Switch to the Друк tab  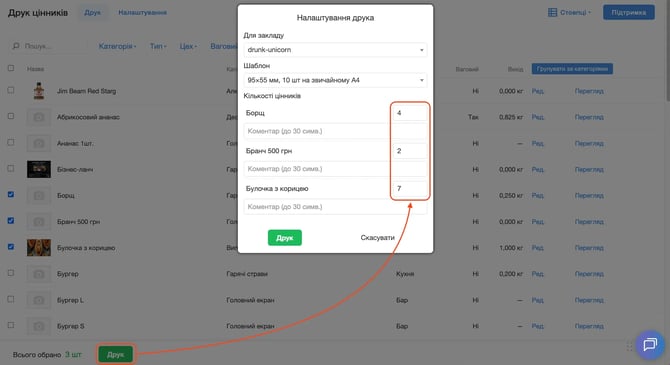pyautogui.click(x=93, y=12)
